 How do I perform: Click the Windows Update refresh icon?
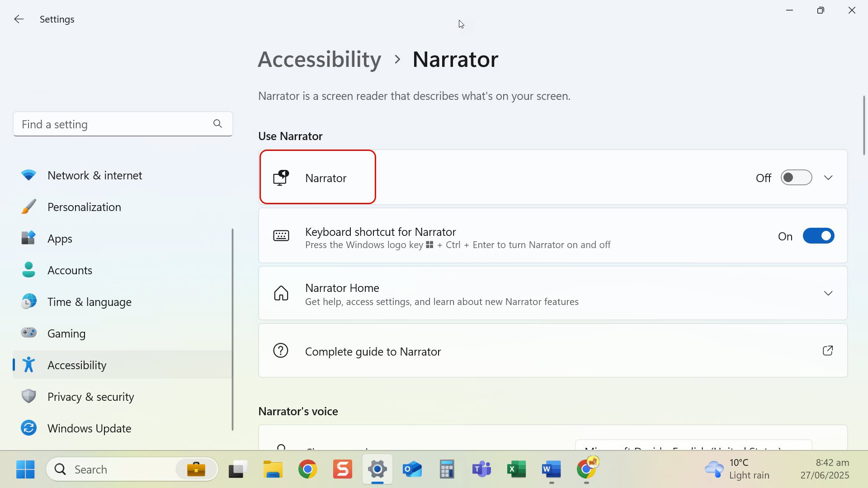tap(29, 428)
